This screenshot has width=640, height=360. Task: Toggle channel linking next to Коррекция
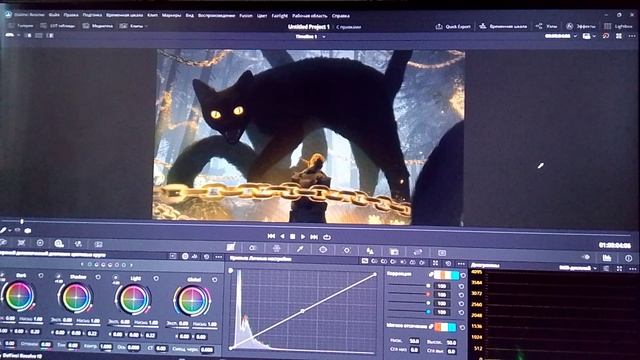click(x=431, y=275)
